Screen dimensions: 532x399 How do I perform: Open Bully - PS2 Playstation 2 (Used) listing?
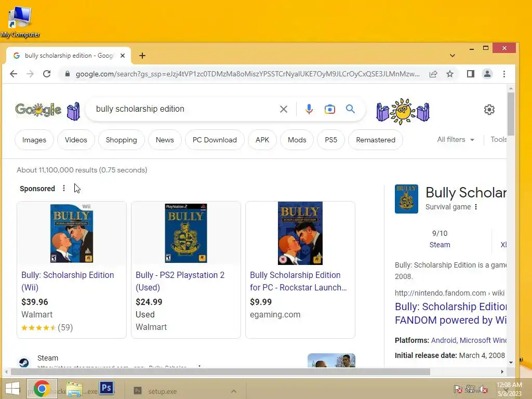pos(180,281)
